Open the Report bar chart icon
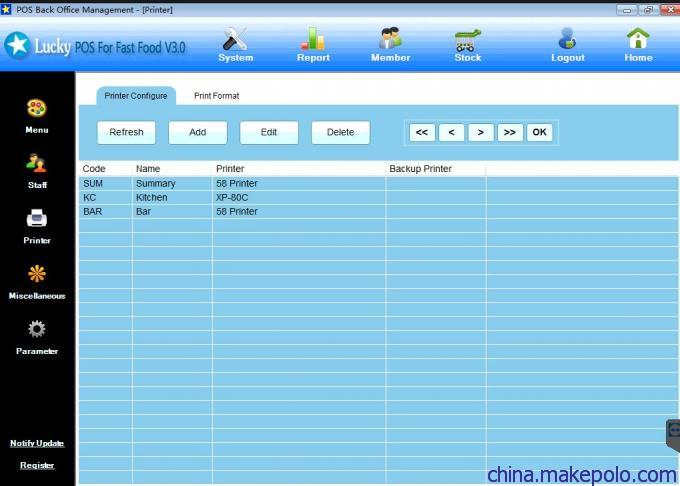This screenshot has width=680, height=486. coord(313,39)
